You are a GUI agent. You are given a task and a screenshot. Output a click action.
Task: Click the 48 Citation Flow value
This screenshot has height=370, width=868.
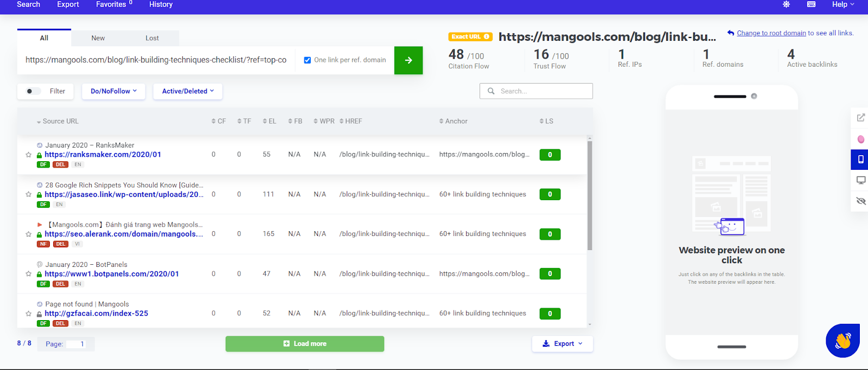tap(456, 55)
